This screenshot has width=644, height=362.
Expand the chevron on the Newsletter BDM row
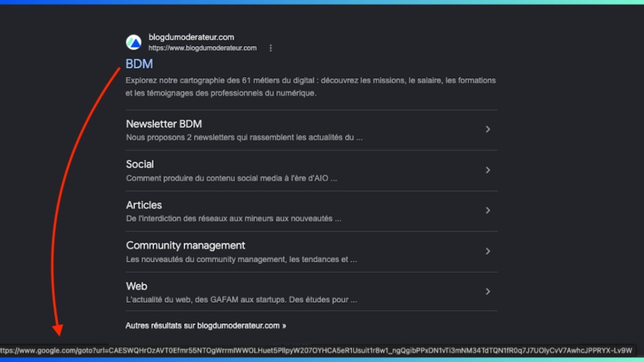(x=488, y=129)
